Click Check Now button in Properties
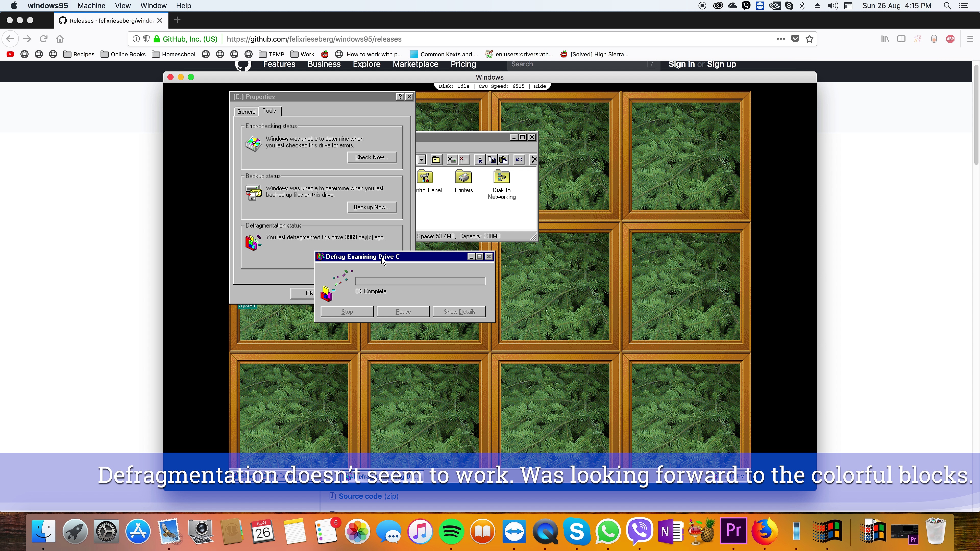Viewport: 980px width, 551px height. tap(372, 157)
